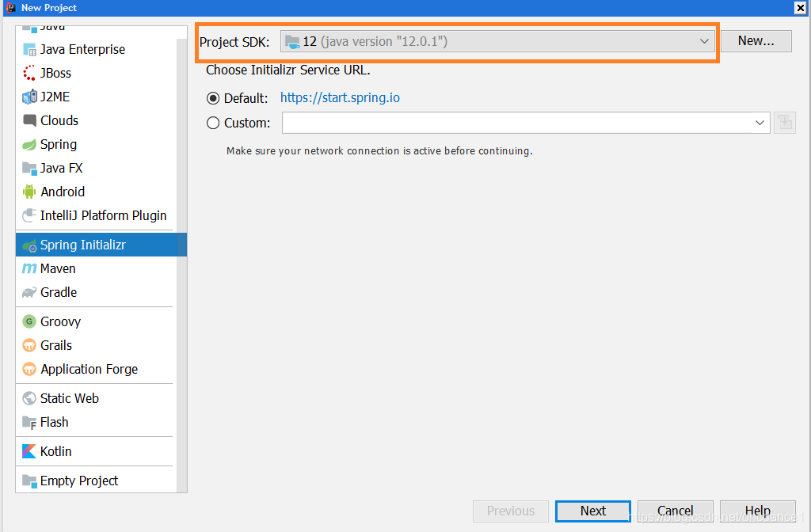This screenshot has height=532, width=811.
Task: Click the Help button
Action: click(x=757, y=511)
